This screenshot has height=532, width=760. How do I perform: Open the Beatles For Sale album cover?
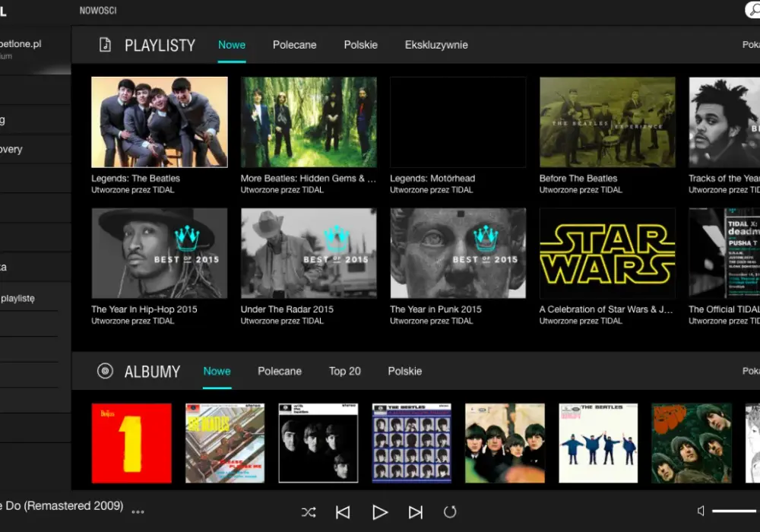click(x=505, y=443)
